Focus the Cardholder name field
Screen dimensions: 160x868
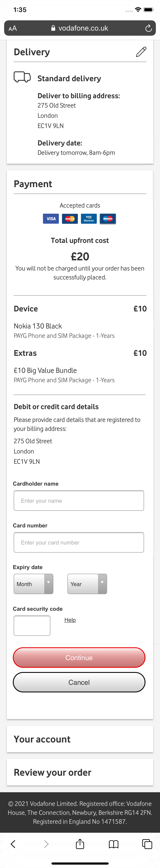(79, 501)
